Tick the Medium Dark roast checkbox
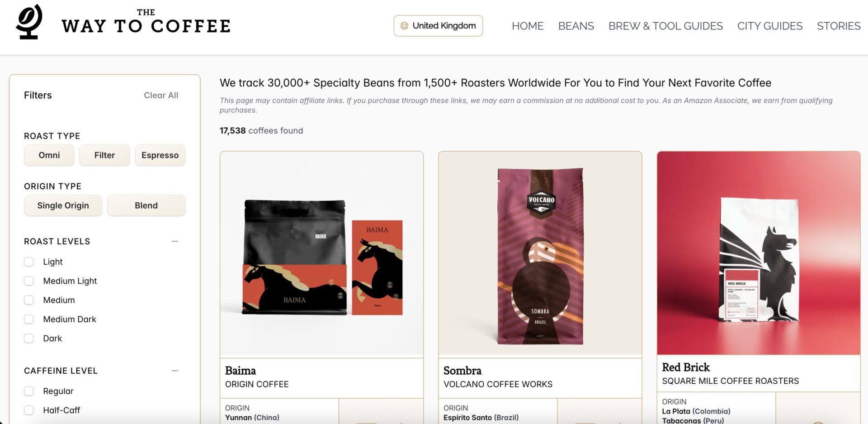This screenshot has width=868, height=424. tap(29, 319)
